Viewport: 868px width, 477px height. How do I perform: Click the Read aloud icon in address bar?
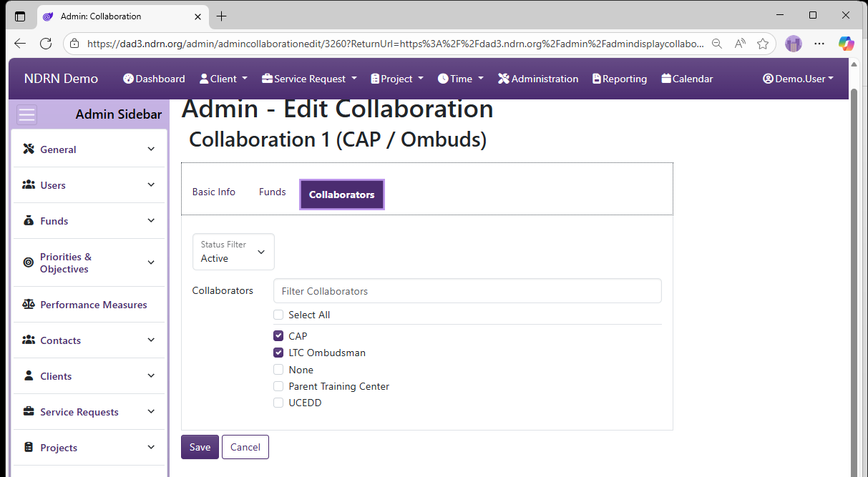coord(740,44)
